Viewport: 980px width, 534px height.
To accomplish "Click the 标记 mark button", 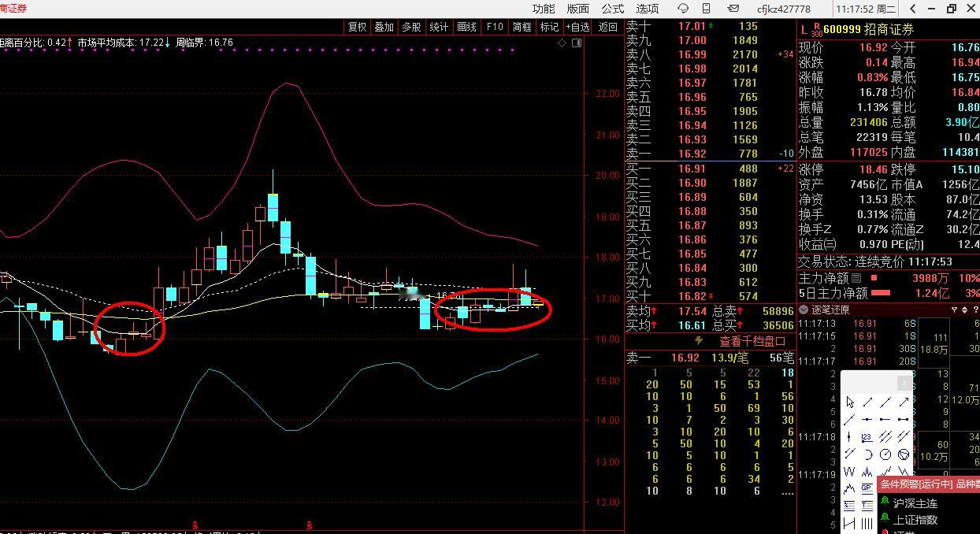I will coord(549,27).
